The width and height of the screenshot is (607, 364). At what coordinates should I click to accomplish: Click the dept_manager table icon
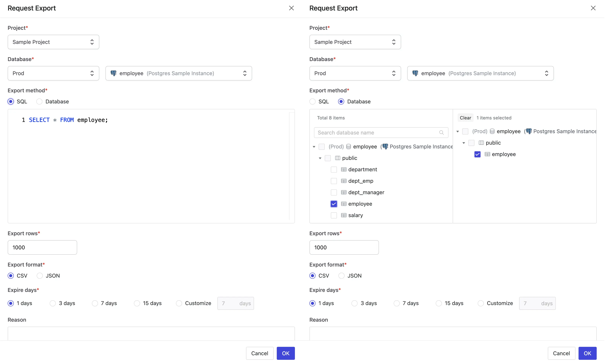344,192
